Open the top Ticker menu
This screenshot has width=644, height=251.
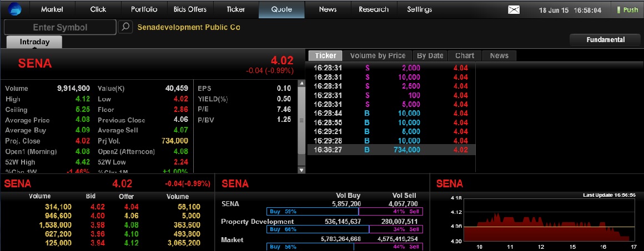tap(236, 9)
